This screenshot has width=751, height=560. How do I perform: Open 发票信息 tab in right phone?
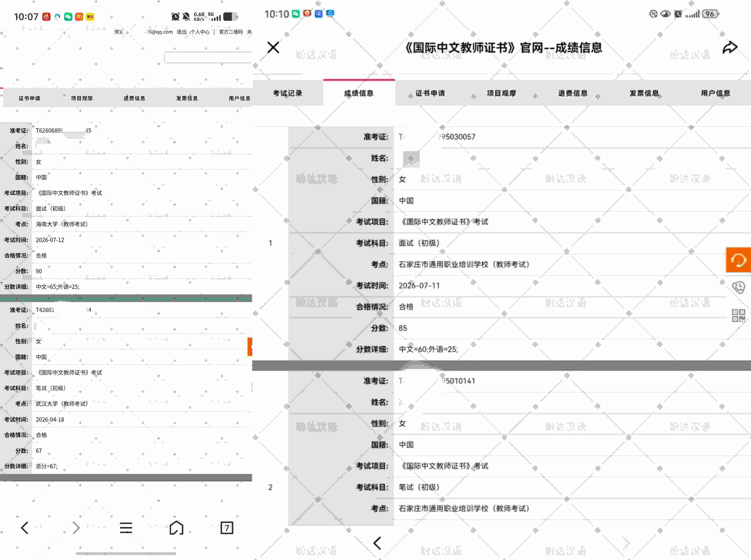[x=644, y=93]
